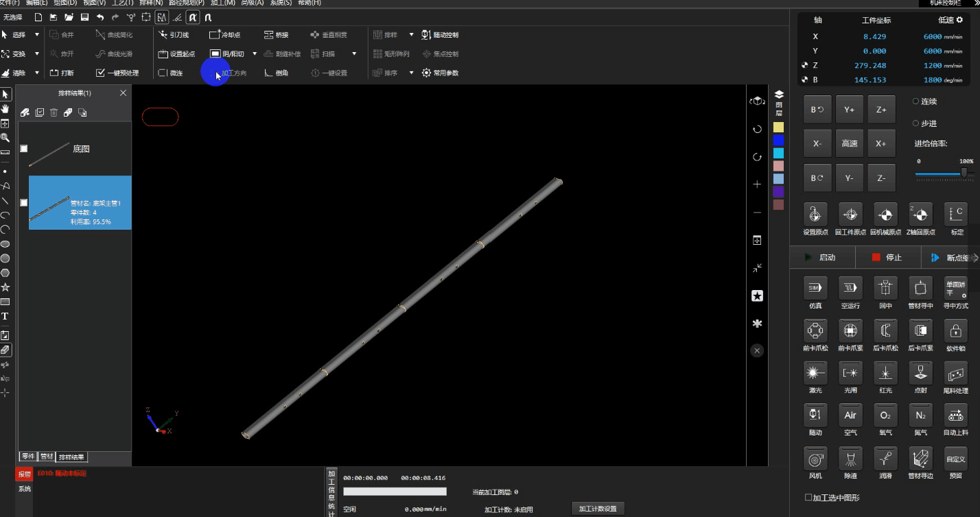The width and height of the screenshot is (980, 517).
Task: Click the Z- jog button
Action: click(881, 178)
